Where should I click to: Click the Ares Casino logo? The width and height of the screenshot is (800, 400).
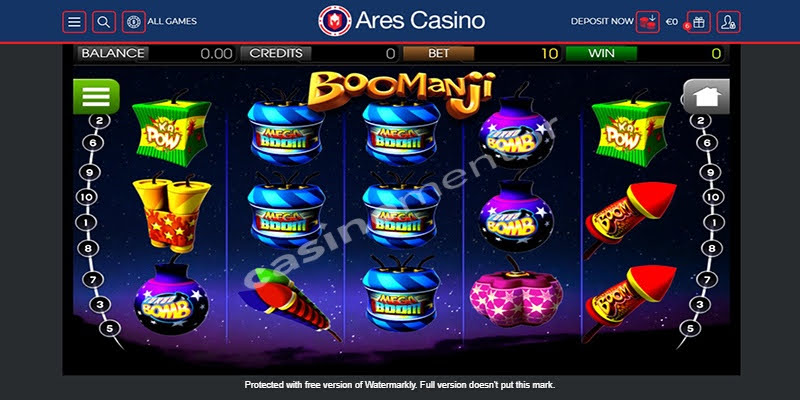(x=402, y=21)
